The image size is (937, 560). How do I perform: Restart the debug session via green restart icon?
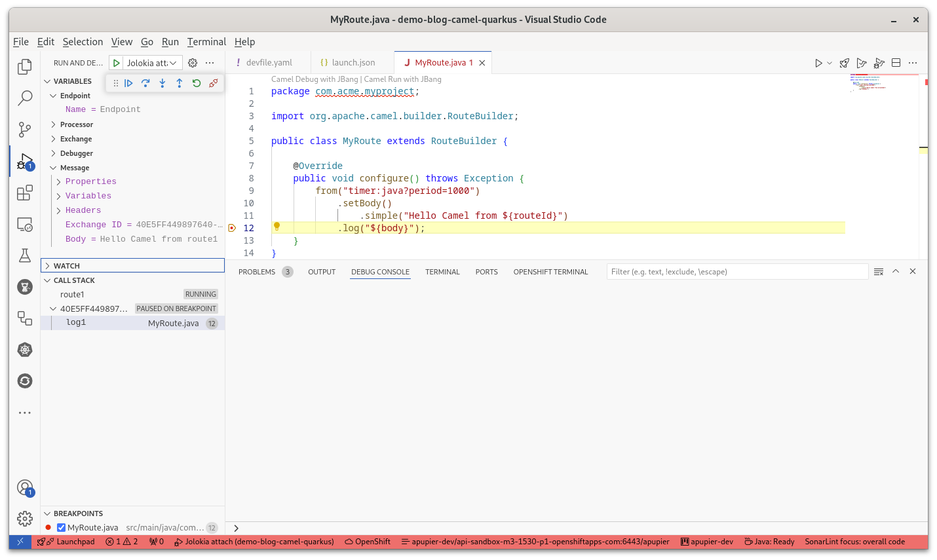(x=196, y=83)
